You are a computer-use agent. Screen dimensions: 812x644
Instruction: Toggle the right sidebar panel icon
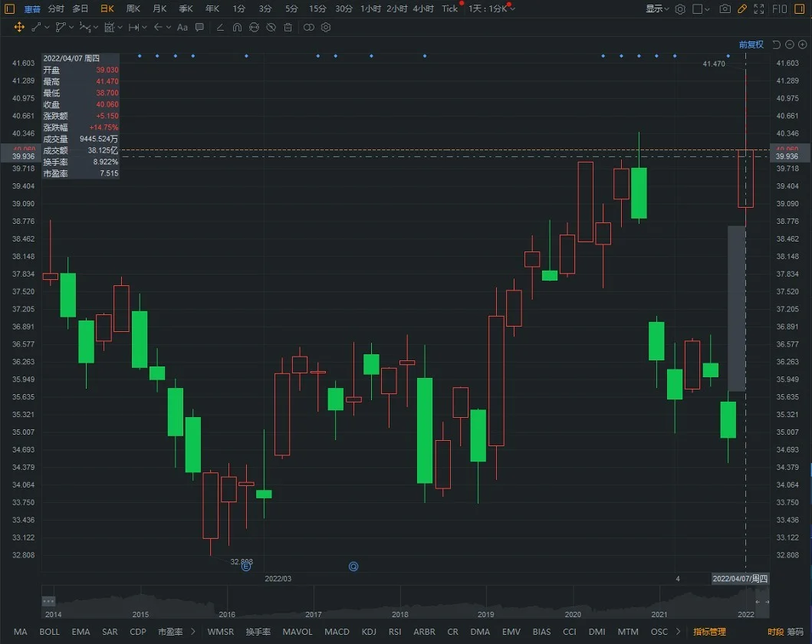point(800,8)
